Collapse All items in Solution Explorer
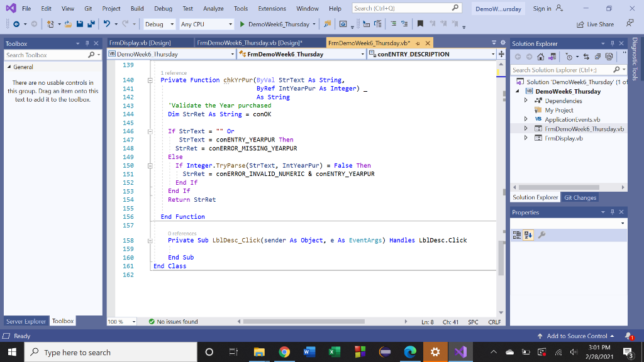Viewport: 644px width, 362px height. point(596,56)
